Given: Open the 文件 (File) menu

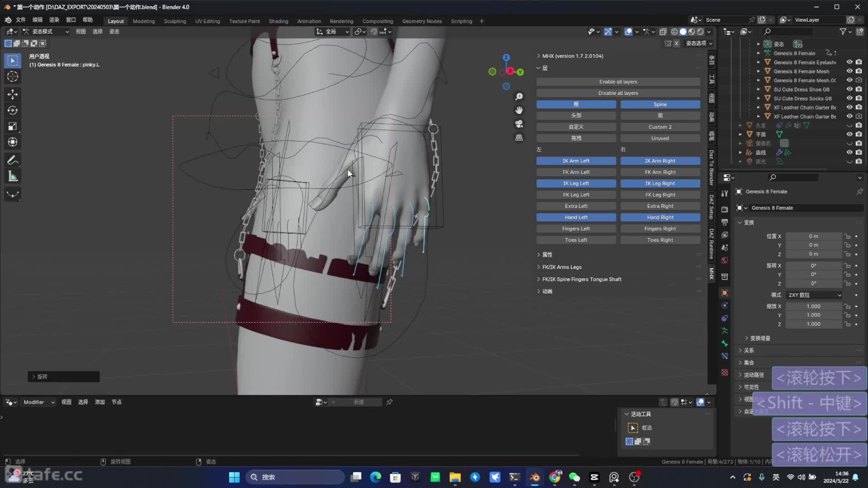Looking at the screenshot, I should point(21,20).
